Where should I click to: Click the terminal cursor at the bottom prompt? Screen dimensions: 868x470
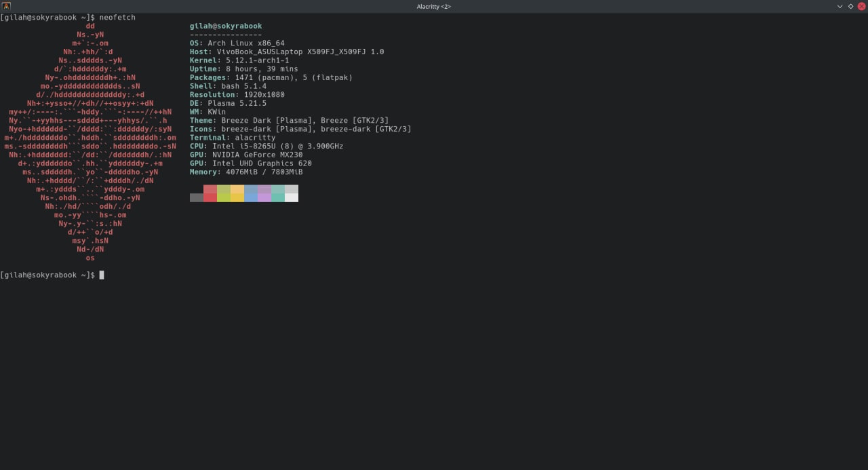point(102,275)
